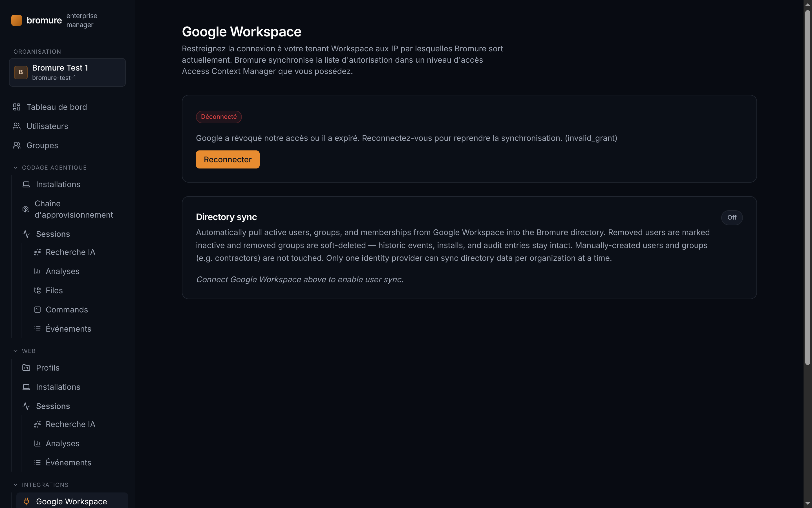This screenshot has width=812, height=508.
Task: Click the scrollbar up arrow
Action: tap(808, 4)
